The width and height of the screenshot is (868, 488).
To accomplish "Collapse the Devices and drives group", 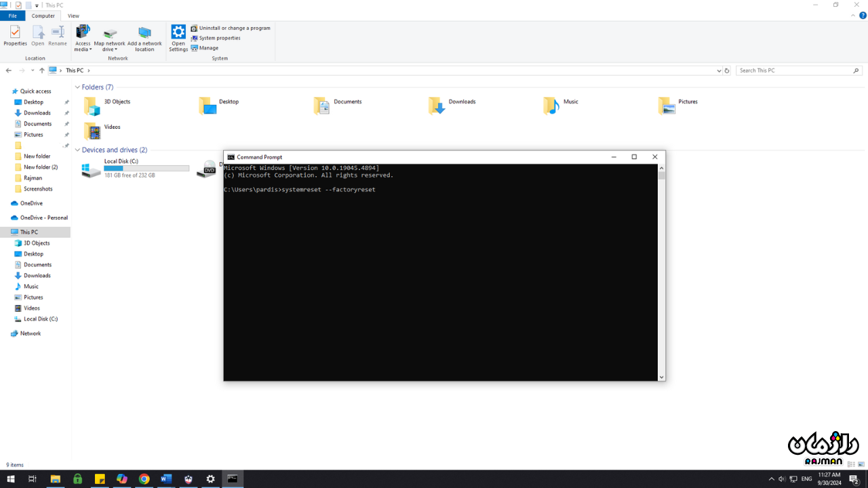I will pos(77,150).
